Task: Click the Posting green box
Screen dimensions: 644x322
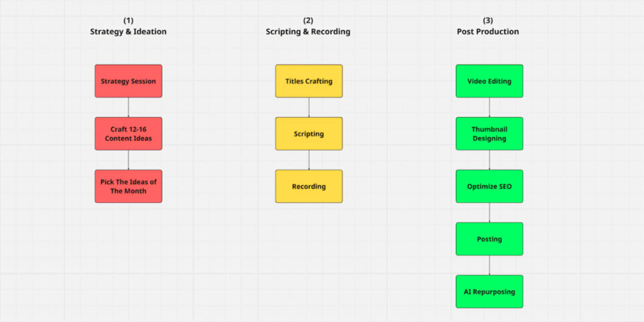Action: [x=489, y=239]
